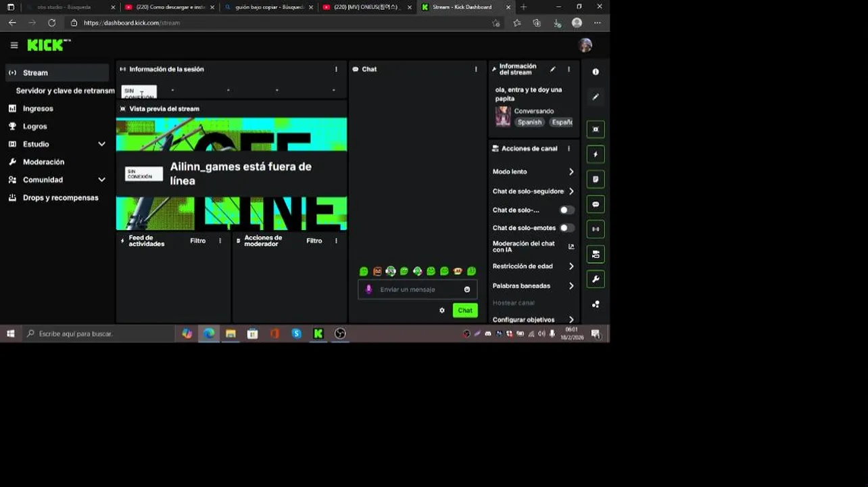868x487 pixels.
Task: Open the emoji picker in message box
Action: (x=466, y=289)
